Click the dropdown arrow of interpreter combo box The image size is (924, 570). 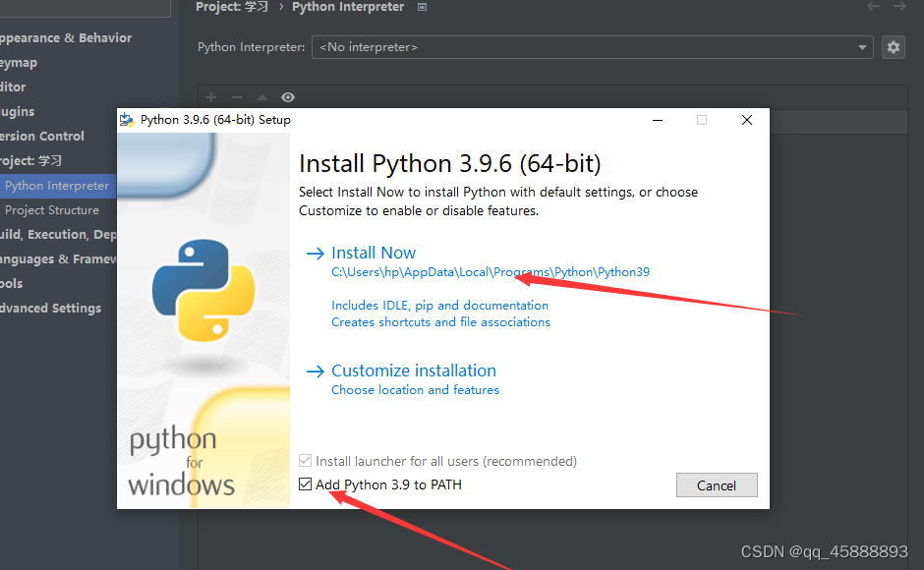coord(862,47)
